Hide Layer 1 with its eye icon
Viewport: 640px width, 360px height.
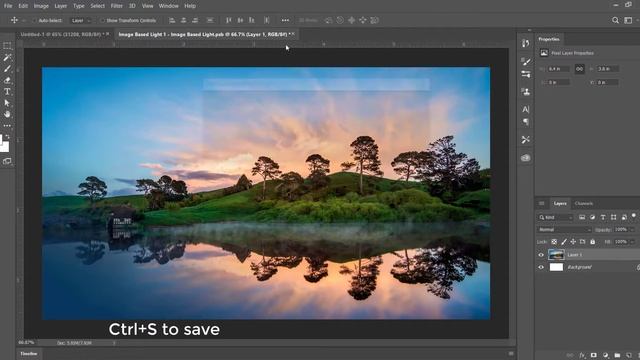541,255
